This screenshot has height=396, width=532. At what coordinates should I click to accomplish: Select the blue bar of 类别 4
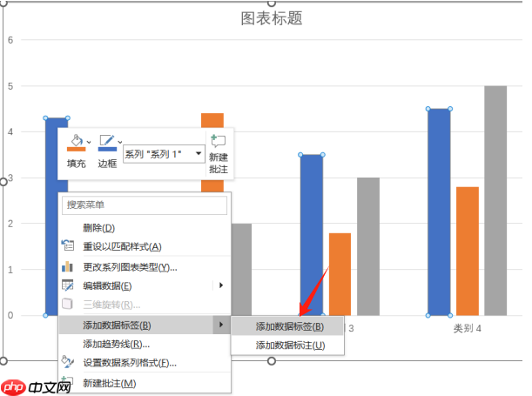pyautogui.click(x=439, y=212)
